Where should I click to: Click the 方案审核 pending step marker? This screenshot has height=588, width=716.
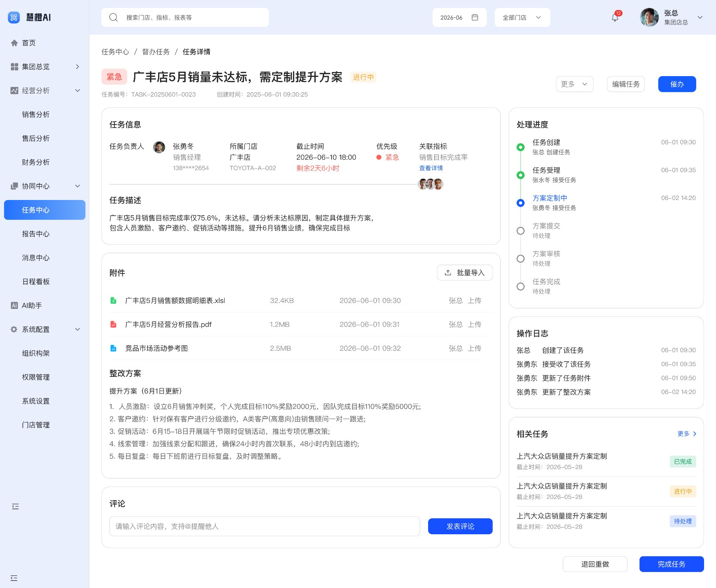tap(521, 259)
